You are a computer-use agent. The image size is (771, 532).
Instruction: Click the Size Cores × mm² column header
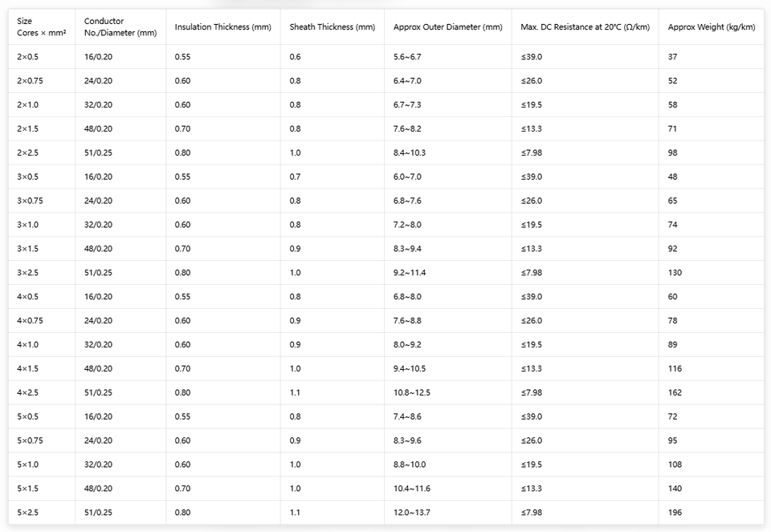[41, 27]
